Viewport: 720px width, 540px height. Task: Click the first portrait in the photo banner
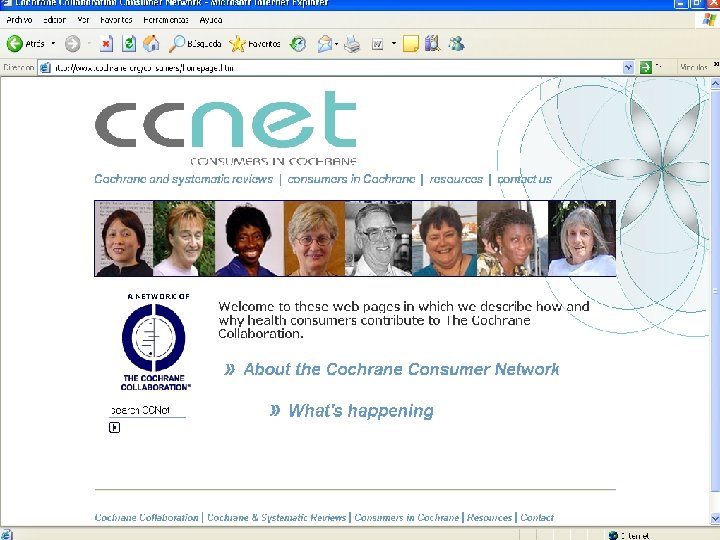[x=124, y=238]
